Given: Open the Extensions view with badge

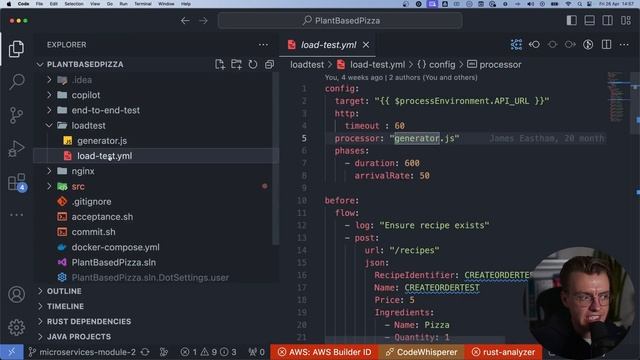Looking at the screenshot, I should coord(16,182).
